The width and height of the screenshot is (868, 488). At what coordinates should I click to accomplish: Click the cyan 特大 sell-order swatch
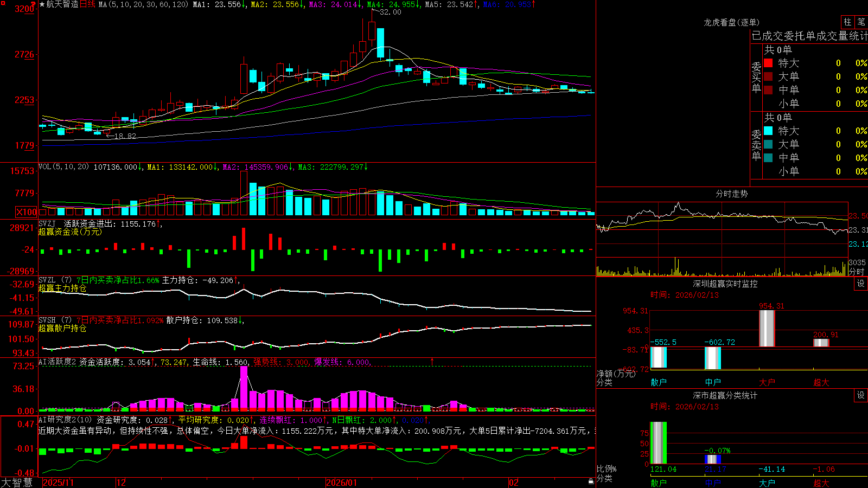[768, 131]
